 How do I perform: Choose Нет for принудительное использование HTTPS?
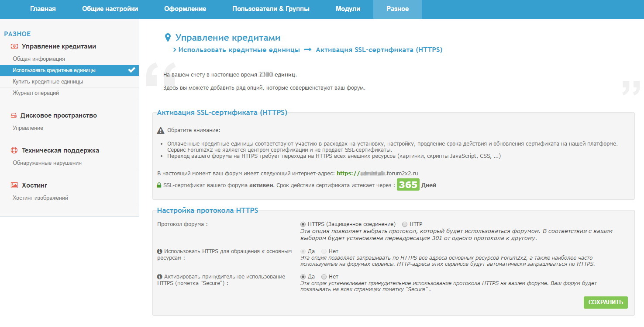[324, 277]
